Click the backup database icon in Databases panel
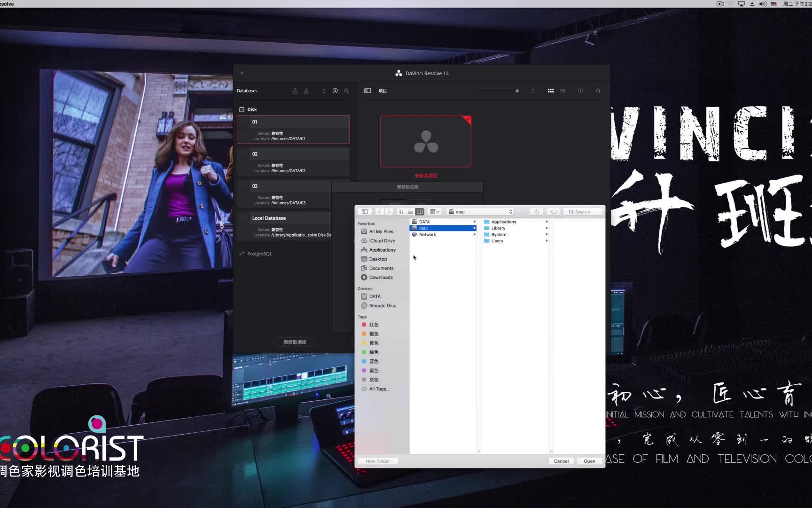 [x=295, y=91]
